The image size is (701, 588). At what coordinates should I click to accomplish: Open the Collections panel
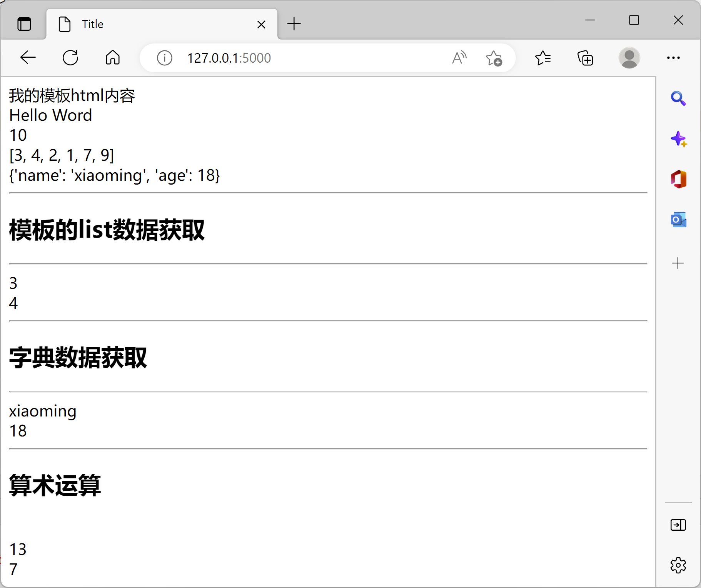pos(585,58)
